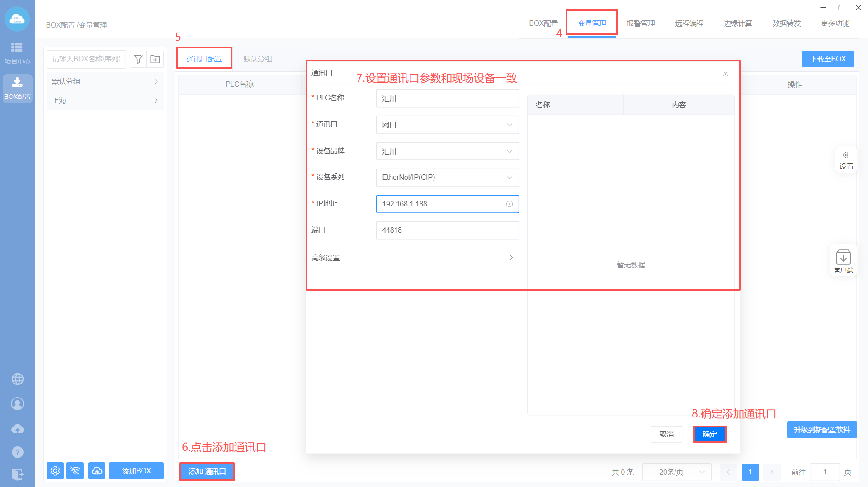Click the filter funnel icon

click(x=138, y=59)
